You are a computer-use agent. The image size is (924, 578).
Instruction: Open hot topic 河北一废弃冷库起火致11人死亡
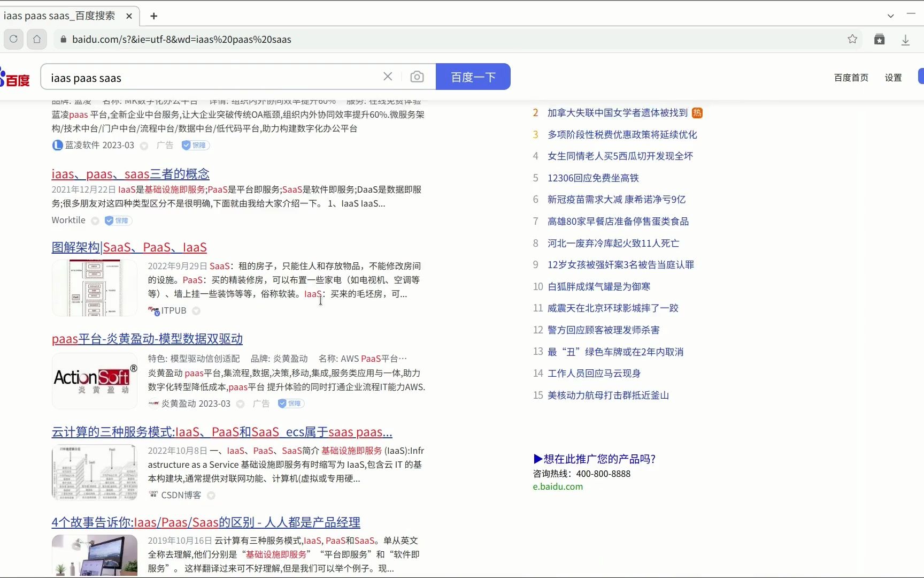[613, 244]
